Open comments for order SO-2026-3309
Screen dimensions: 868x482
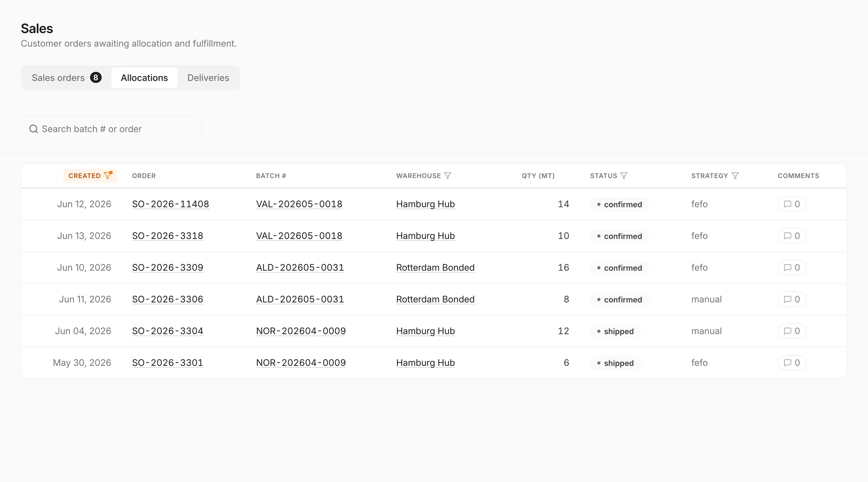click(x=792, y=267)
